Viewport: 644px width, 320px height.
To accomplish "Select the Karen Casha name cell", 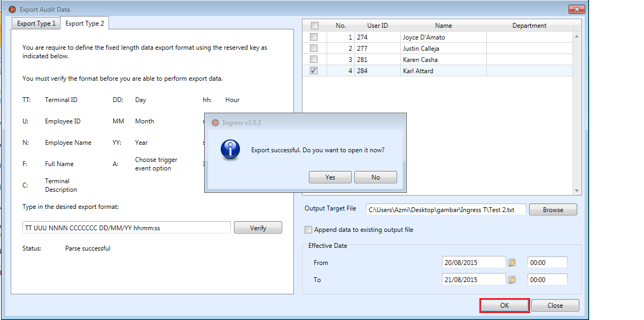I will tap(444, 59).
